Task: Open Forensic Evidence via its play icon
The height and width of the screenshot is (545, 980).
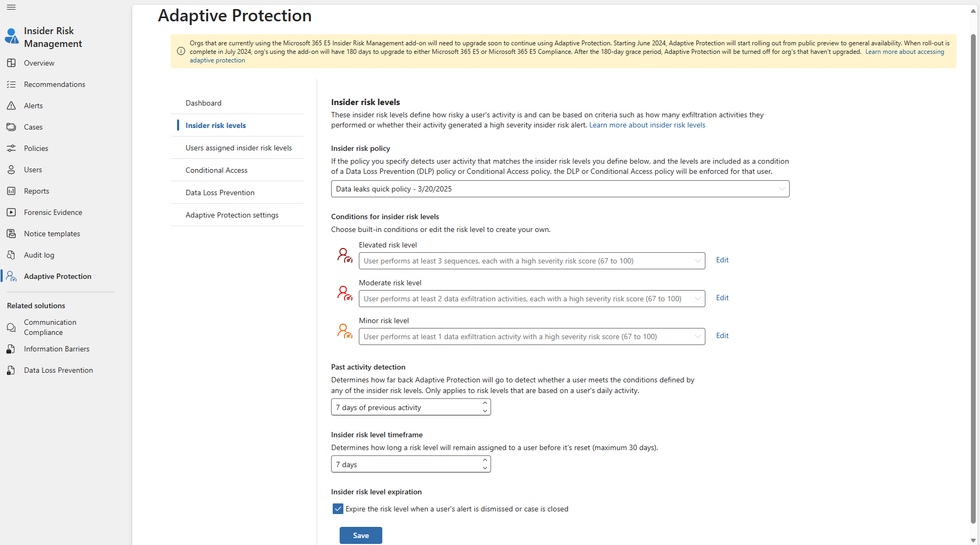Action: click(x=11, y=212)
